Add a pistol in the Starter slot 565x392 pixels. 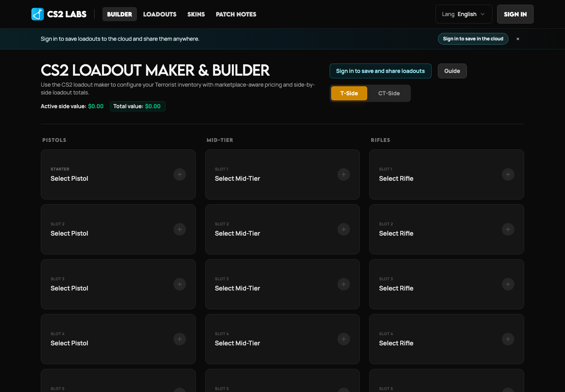(180, 174)
